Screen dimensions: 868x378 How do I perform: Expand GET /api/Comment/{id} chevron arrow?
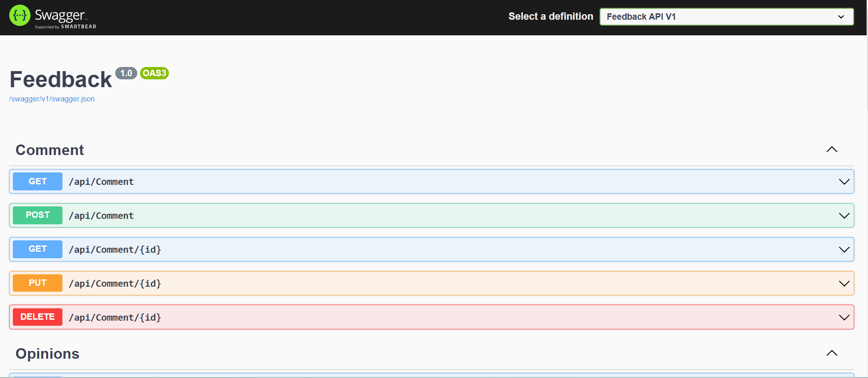click(844, 250)
